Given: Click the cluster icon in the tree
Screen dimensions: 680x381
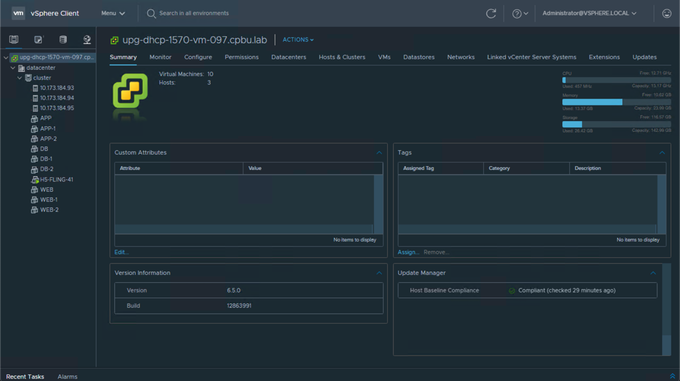Looking at the screenshot, I should [x=28, y=78].
